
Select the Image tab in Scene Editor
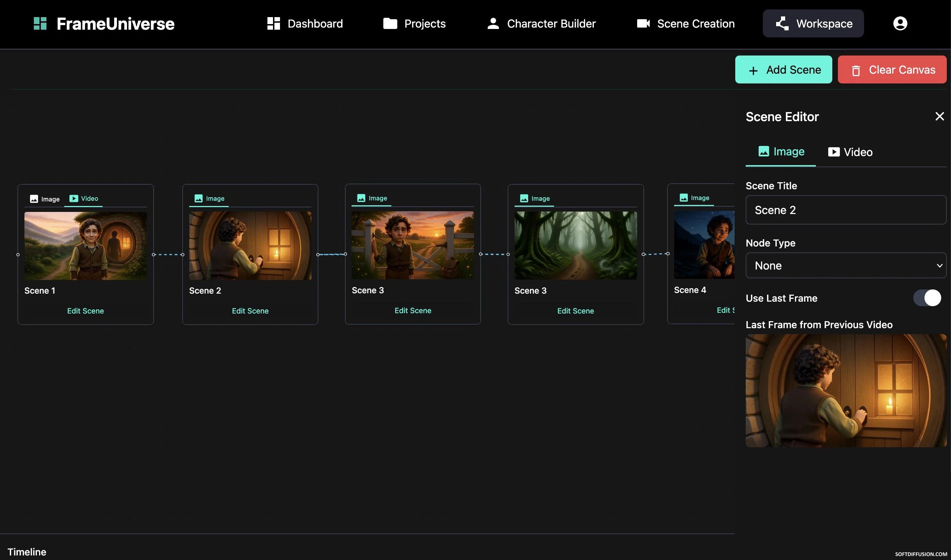click(x=781, y=152)
